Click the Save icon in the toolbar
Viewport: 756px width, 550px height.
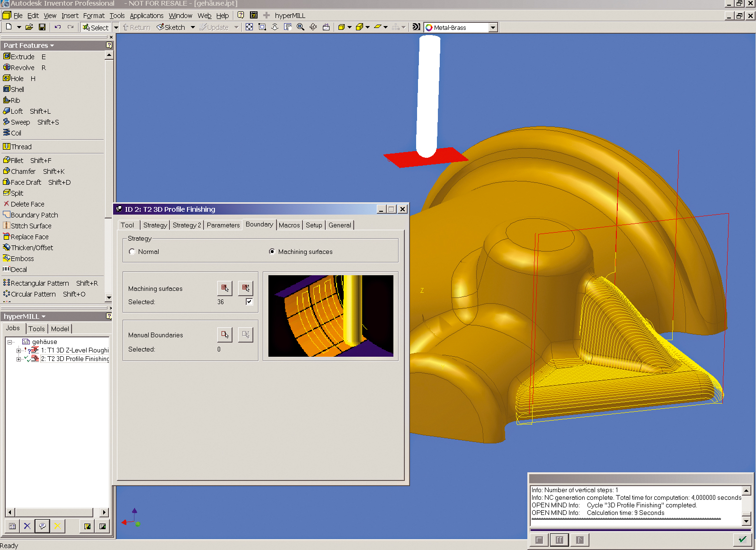click(42, 27)
